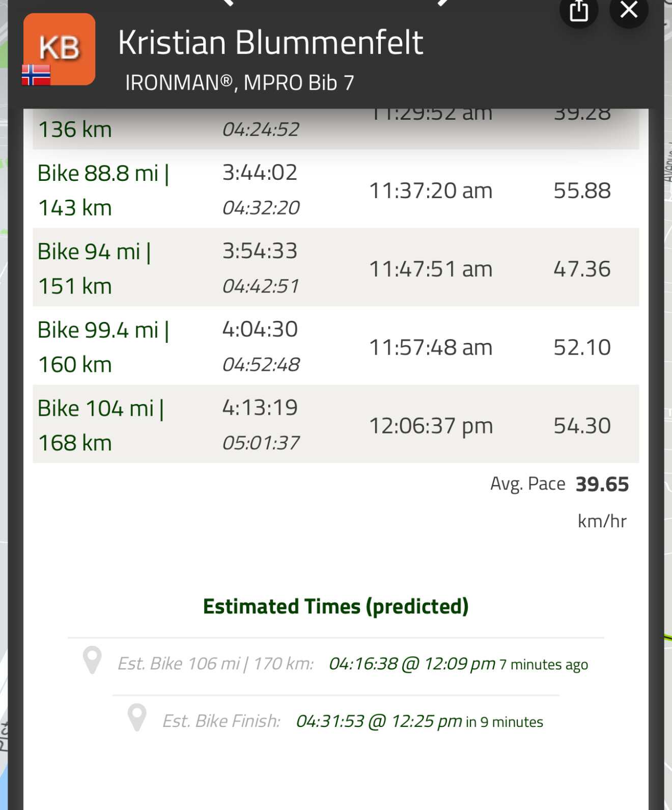The width and height of the screenshot is (672, 810).
Task: Tap the pin icon beside Est. Bike Finish
Action: (x=137, y=718)
